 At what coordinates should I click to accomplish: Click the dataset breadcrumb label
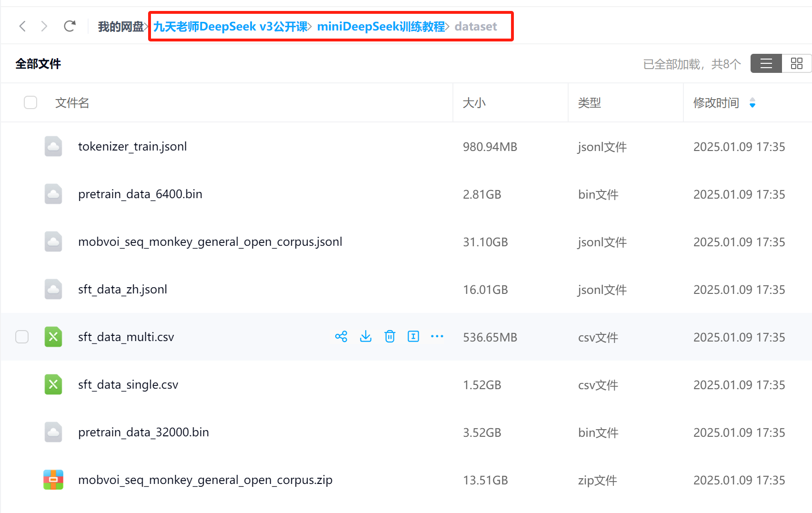pyautogui.click(x=476, y=27)
